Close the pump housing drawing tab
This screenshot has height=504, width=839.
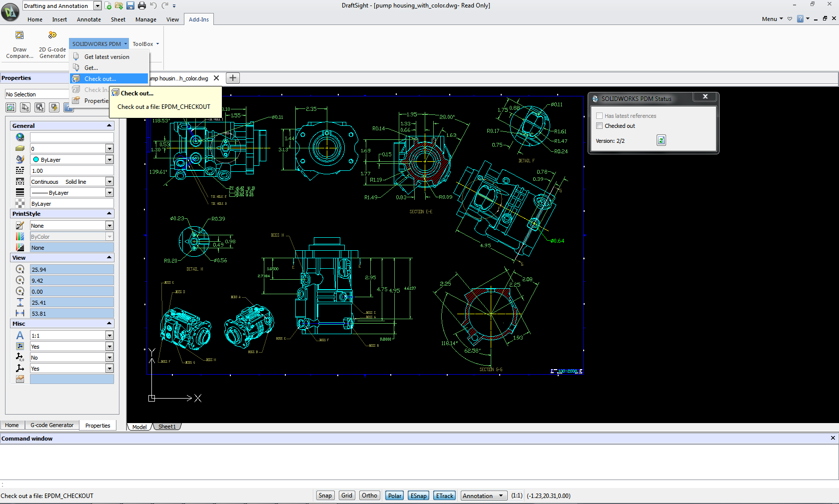216,78
